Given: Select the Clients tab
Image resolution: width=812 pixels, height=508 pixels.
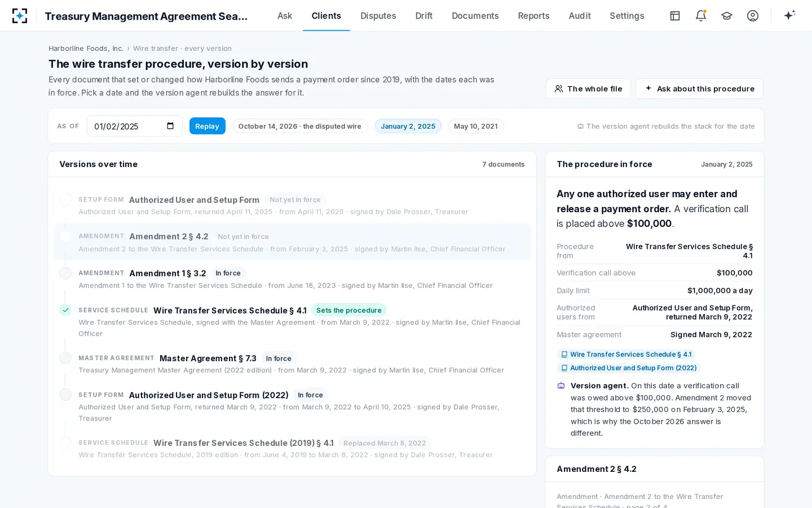Looking at the screenshot, I should click(x=326, y=16).
